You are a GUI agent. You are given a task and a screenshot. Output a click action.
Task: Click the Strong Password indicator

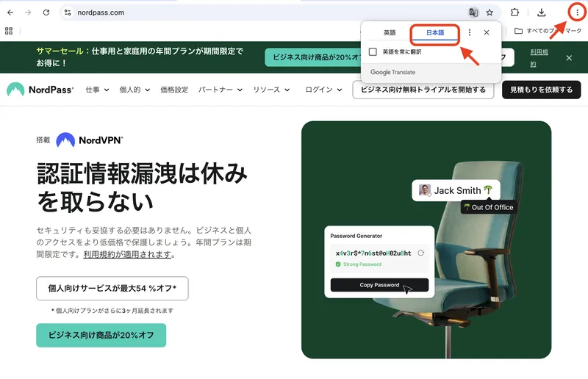[358, 264]
